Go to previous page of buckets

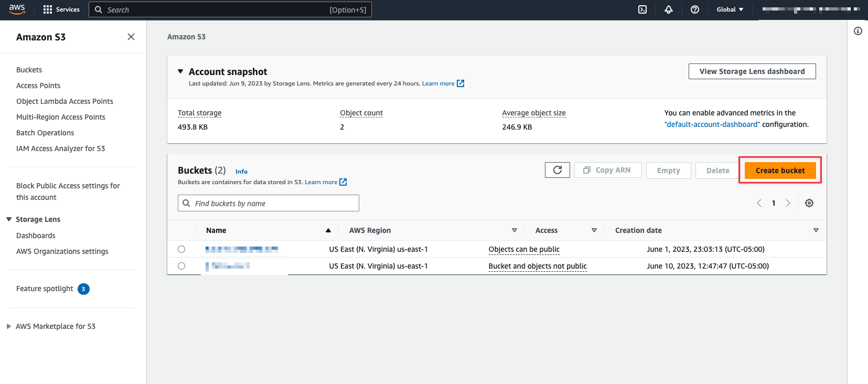pos(759,203)
